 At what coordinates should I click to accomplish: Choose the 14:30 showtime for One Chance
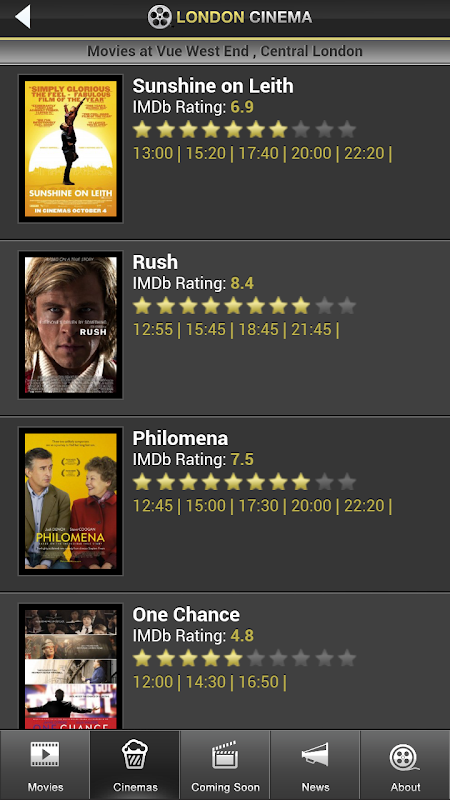[206, 682]
